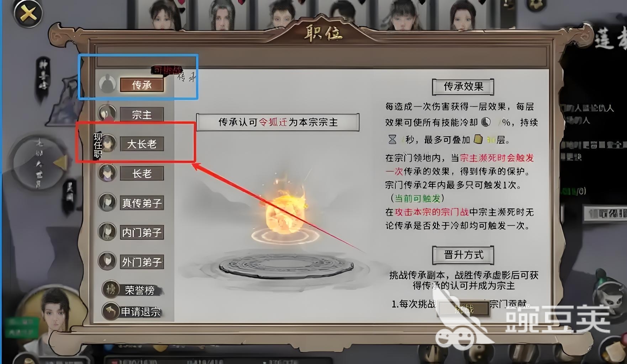Screen dimensions: 627x364
Task: Click the 真传弟子 avatar icon
Action: point(107,202)
